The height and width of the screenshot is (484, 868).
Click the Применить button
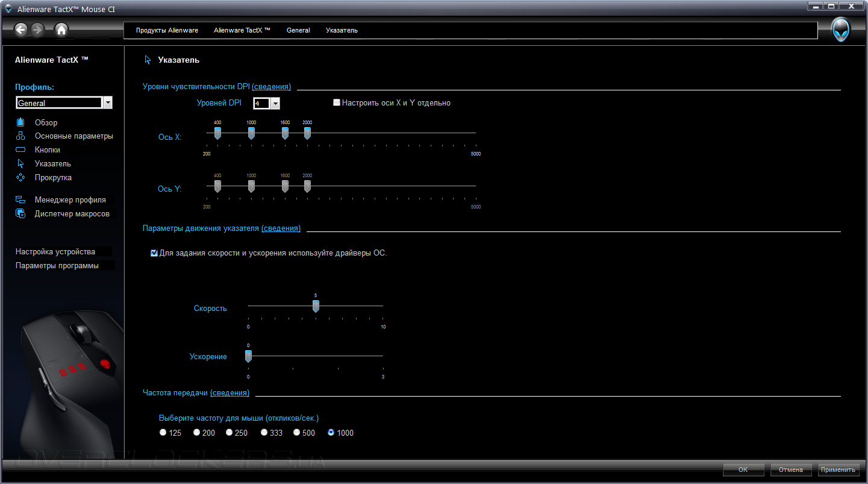pyautogui.click(x=840, y=470)
